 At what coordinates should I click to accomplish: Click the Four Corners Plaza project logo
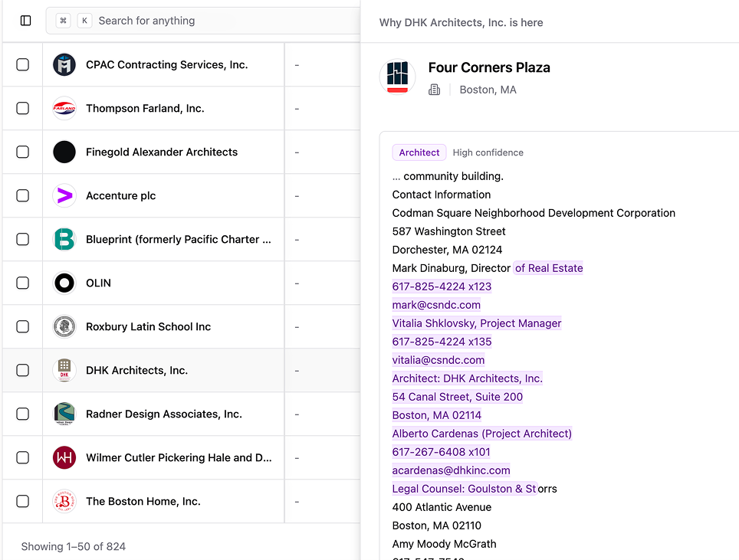(397, 77)
